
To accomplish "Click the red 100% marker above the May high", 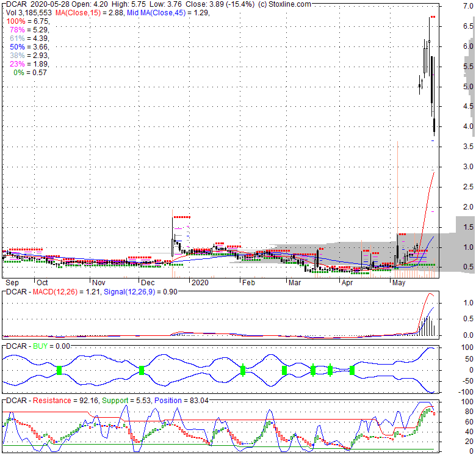I will [433, 16].
